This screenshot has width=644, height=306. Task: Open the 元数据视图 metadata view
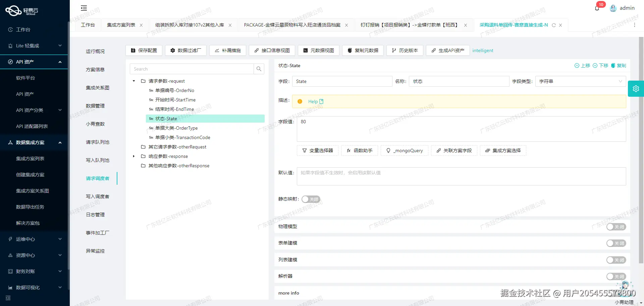click(x=318, y=50)
